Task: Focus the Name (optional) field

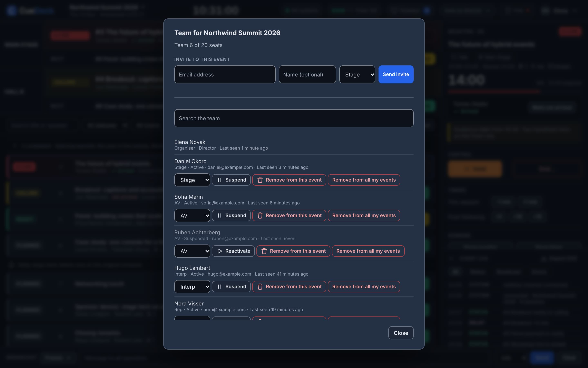Action: pos(307,74)
